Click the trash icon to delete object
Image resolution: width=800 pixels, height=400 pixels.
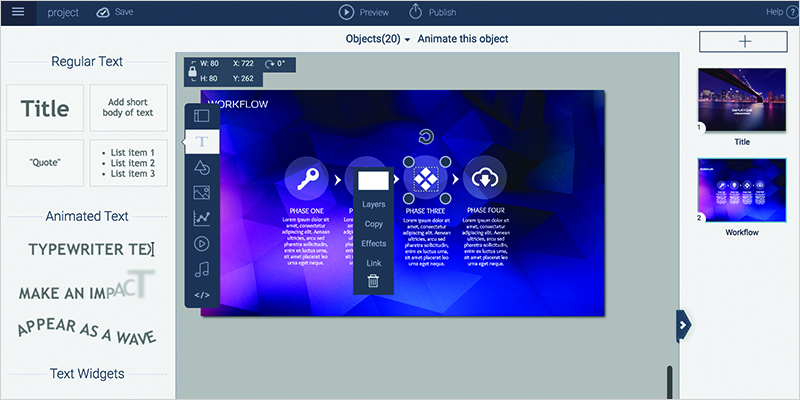coord(373,281)
